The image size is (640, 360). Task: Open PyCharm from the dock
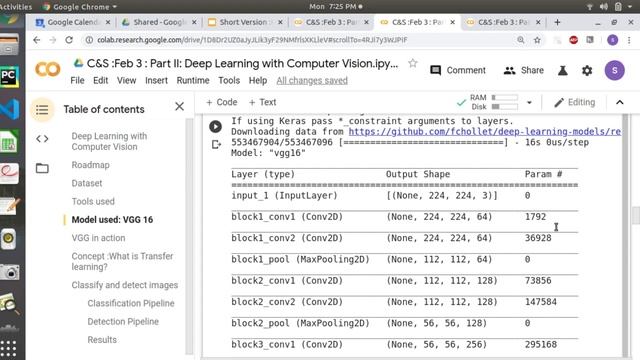coord(9,76)
